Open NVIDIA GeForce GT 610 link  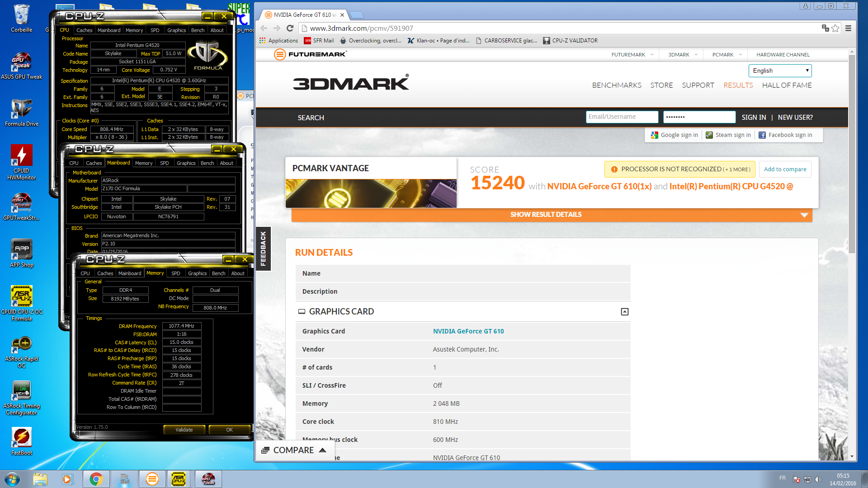coord(468,331)
